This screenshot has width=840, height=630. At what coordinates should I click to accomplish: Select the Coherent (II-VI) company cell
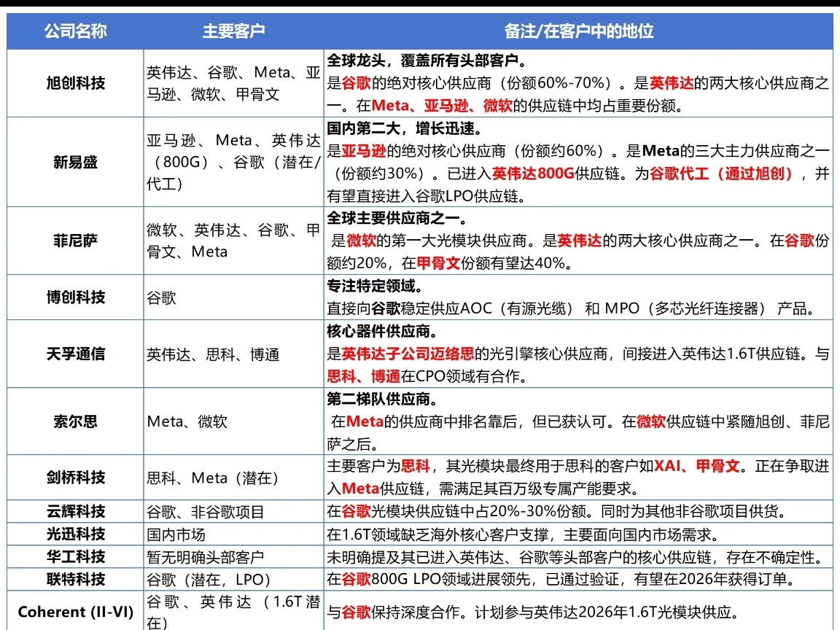76,611
